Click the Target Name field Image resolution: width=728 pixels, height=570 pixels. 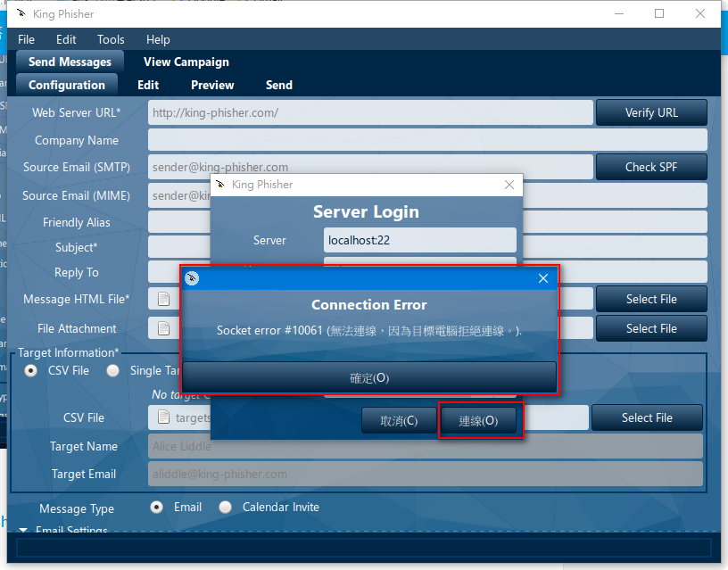coord(426,446)
